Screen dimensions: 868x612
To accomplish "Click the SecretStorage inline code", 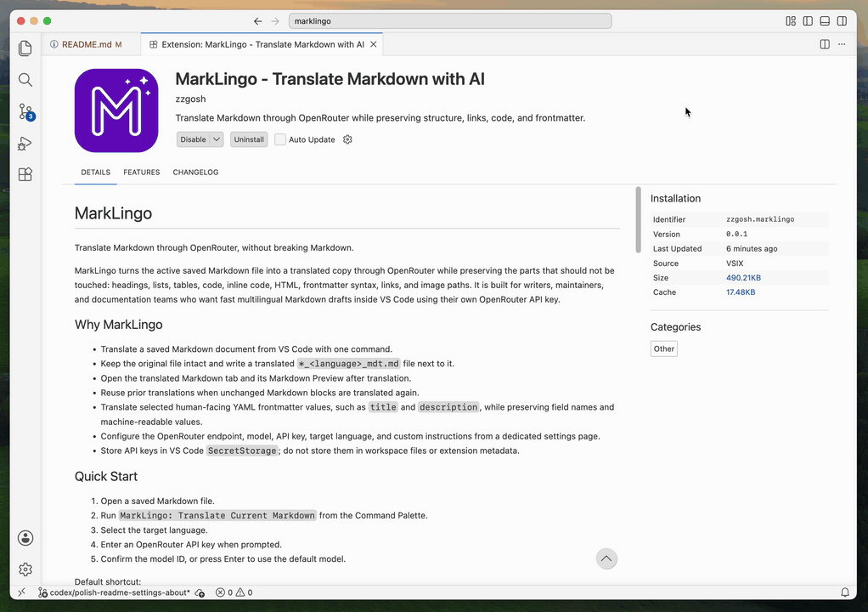I will pyautogui.click(x=242, y=450).
